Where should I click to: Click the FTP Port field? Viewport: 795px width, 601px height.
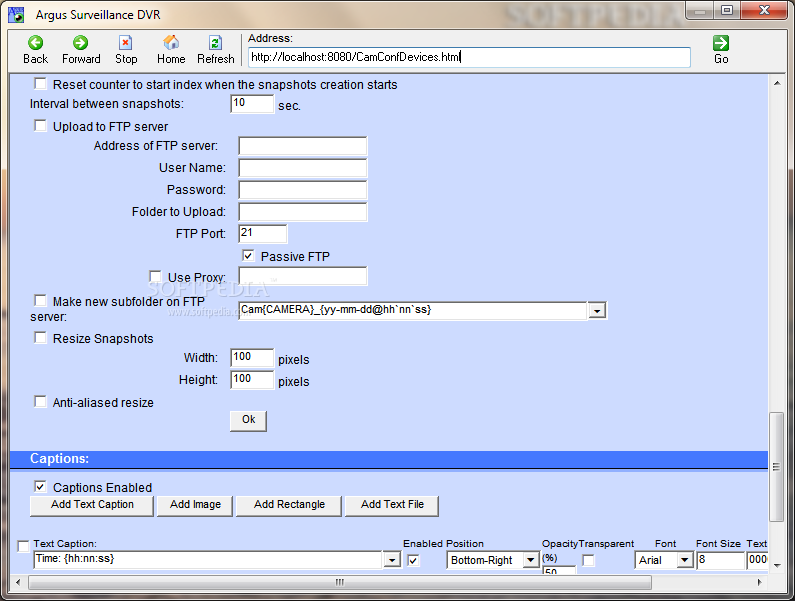tap(263, 234)
